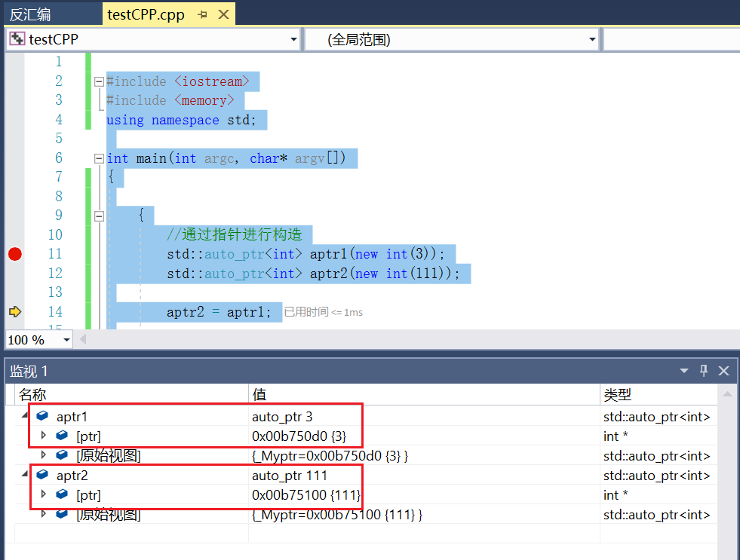Click the yellow execution arrow at line 14

(14, 311)
